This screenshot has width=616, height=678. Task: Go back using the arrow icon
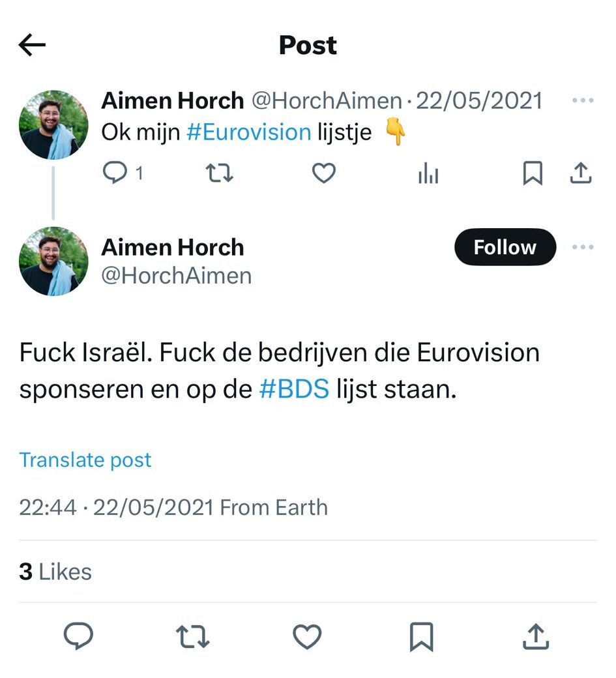33,45
